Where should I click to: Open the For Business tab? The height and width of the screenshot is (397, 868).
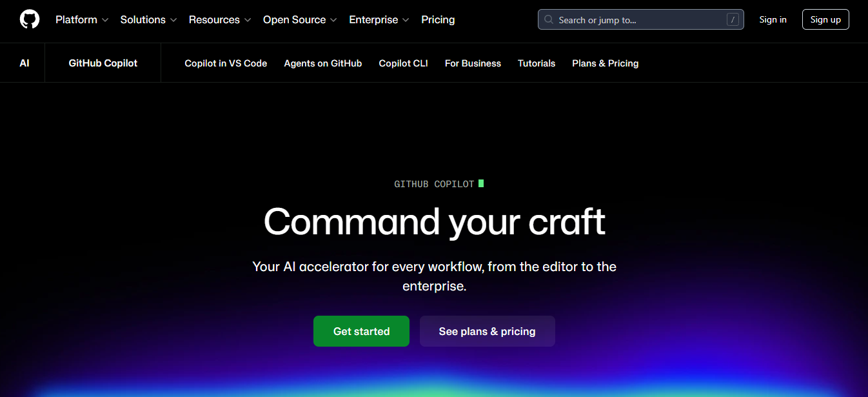473,63
